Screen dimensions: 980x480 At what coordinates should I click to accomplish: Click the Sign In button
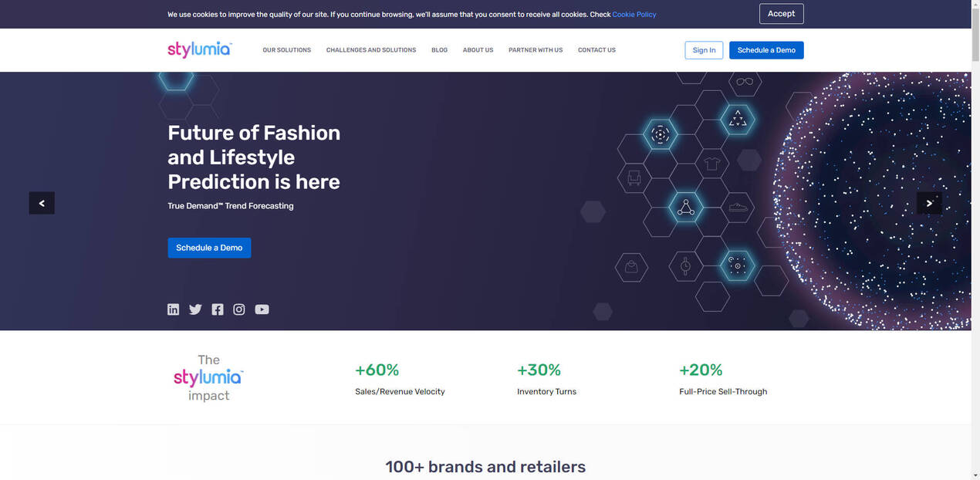(x=704, y=50)
